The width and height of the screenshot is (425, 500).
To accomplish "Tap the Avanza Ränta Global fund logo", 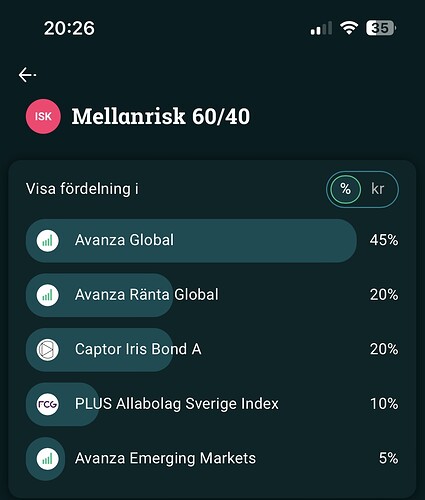I will [48, 295].
